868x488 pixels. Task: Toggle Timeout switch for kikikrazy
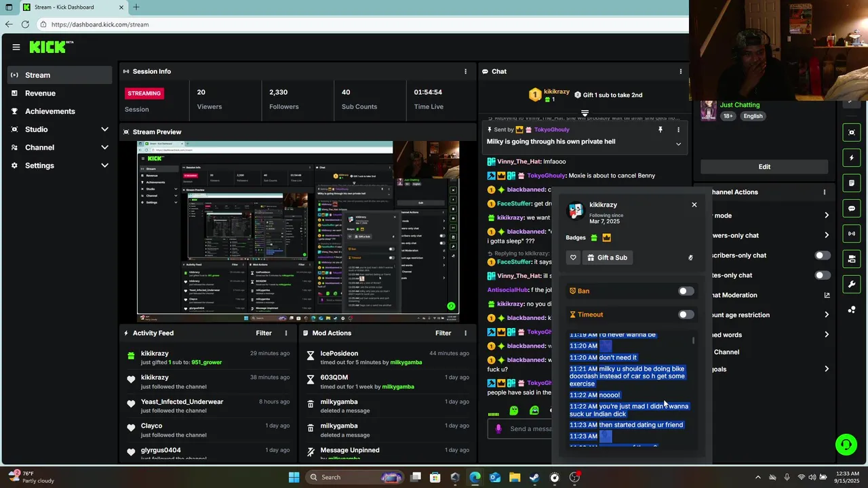click(686, 314)
